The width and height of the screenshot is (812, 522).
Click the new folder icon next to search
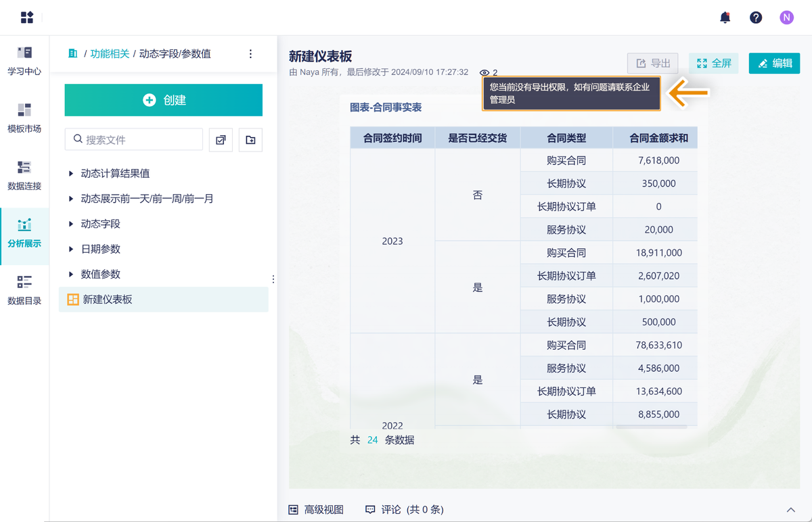point(250,140)
